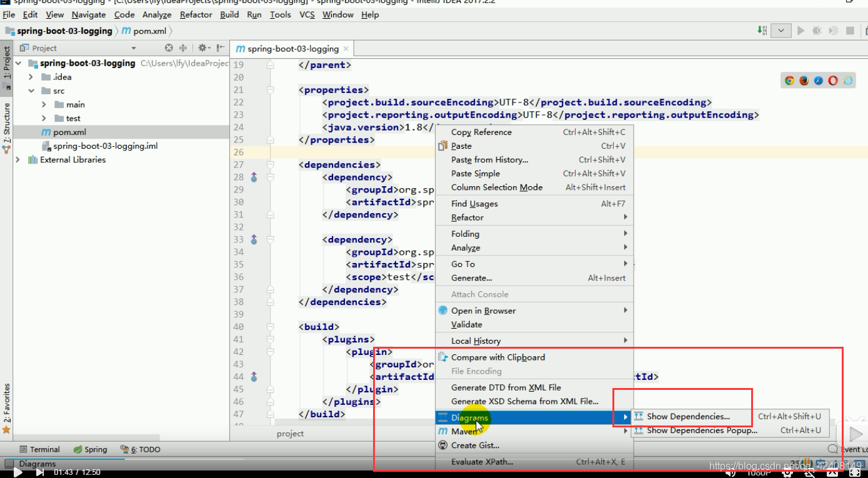Expand External Libraries node
Viewport: 868px width, 478px height.
pos(18,159)
